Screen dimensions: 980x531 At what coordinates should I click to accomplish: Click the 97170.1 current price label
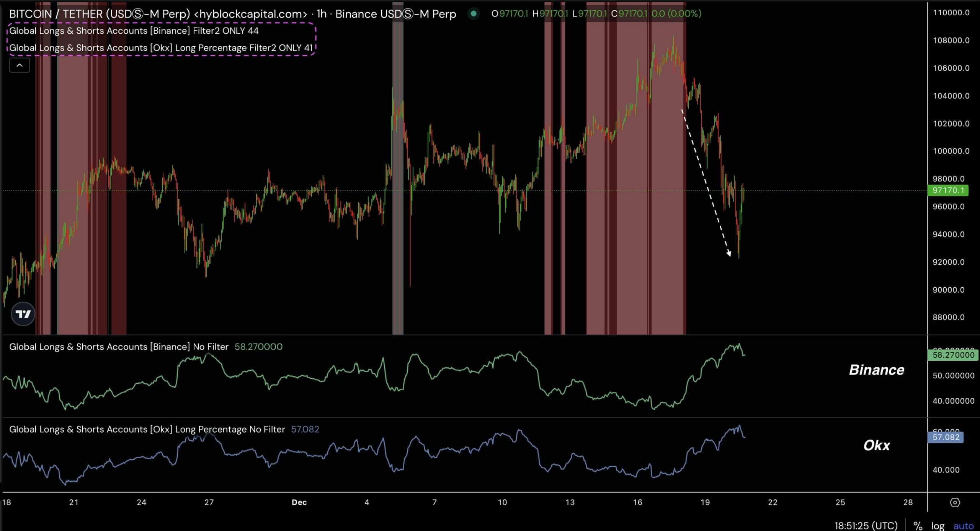pyautogui.click(x=947, y=190)
